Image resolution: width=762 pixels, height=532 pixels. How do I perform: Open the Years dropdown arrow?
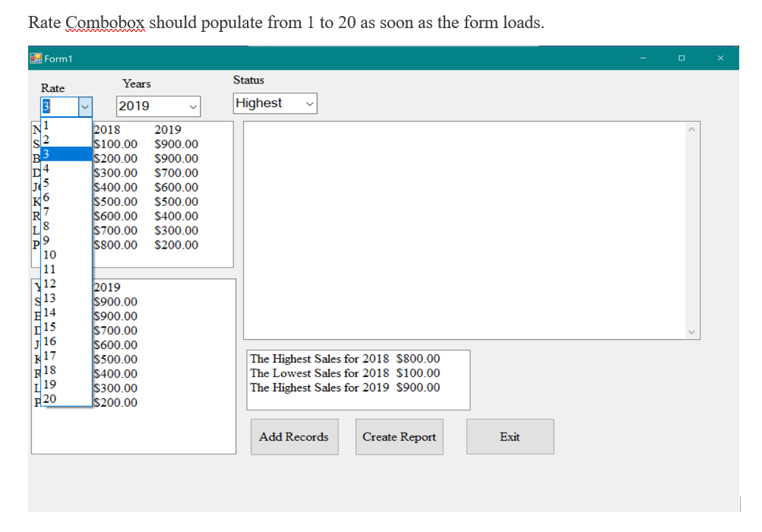click(193, 106)
